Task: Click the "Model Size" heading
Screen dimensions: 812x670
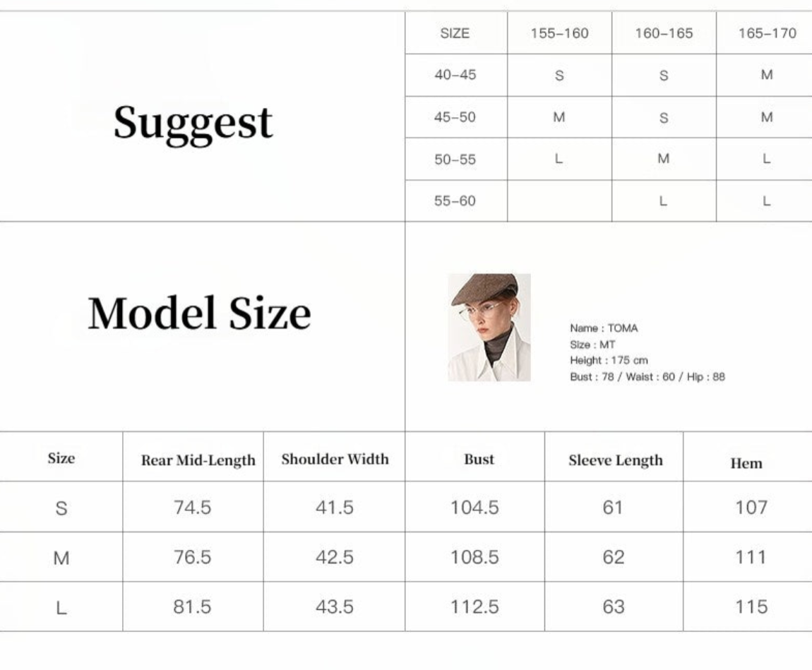Action: point(199,313)
